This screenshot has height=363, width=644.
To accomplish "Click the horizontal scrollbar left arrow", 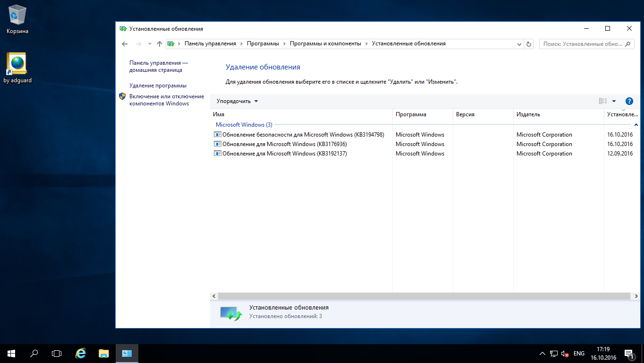I will (214, 296).
